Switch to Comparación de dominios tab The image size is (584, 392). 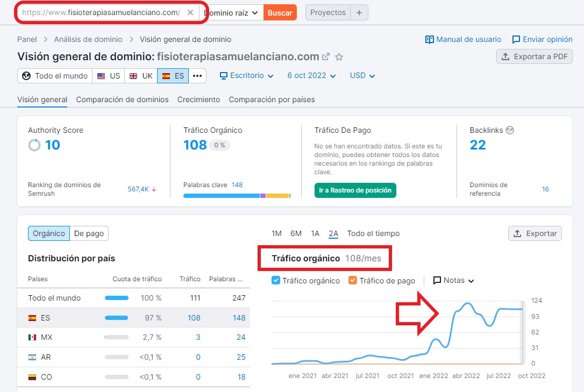pos(122,99)
